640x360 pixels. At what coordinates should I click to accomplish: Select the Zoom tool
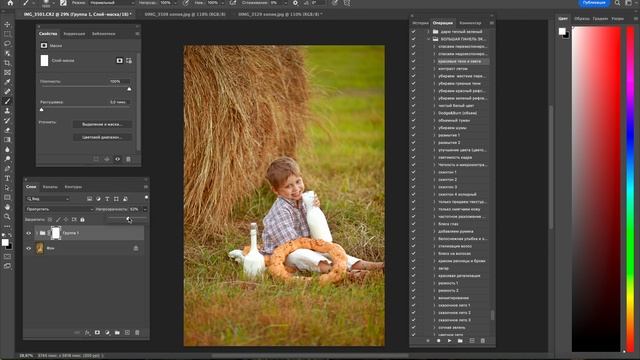point(7,217)
